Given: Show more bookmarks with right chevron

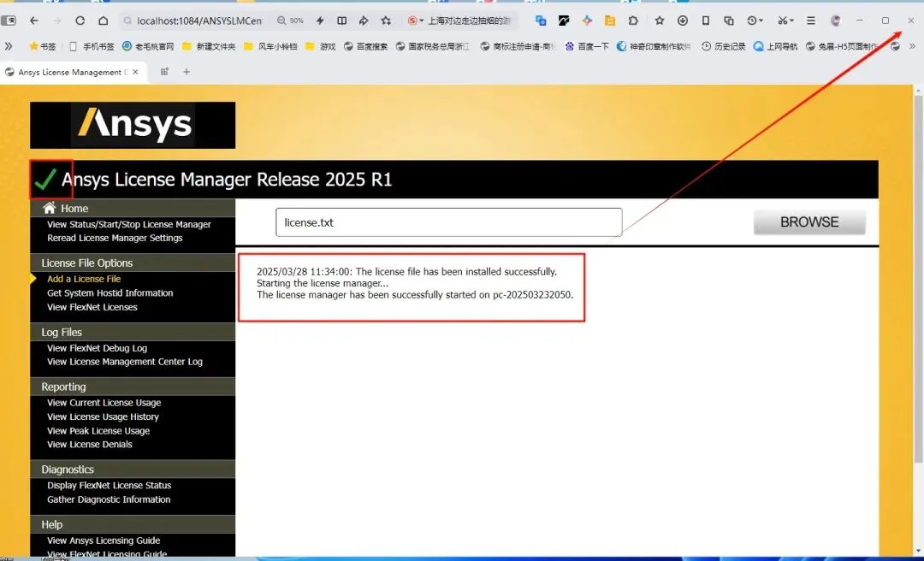Looking at the screenshot, I should (x=912, y=46).
